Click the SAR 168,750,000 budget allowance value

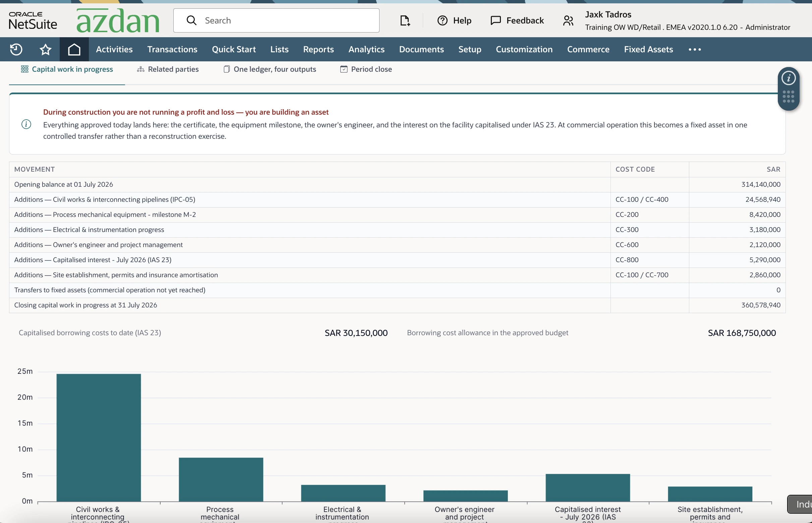742,333
